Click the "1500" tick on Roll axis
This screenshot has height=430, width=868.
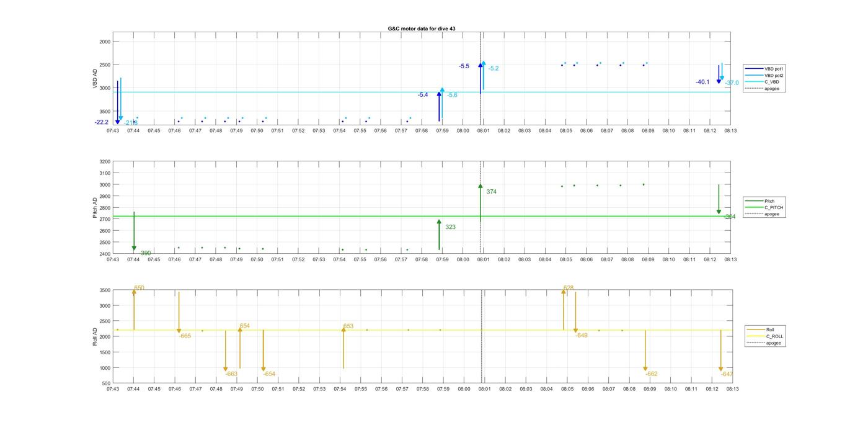(105, 352)
